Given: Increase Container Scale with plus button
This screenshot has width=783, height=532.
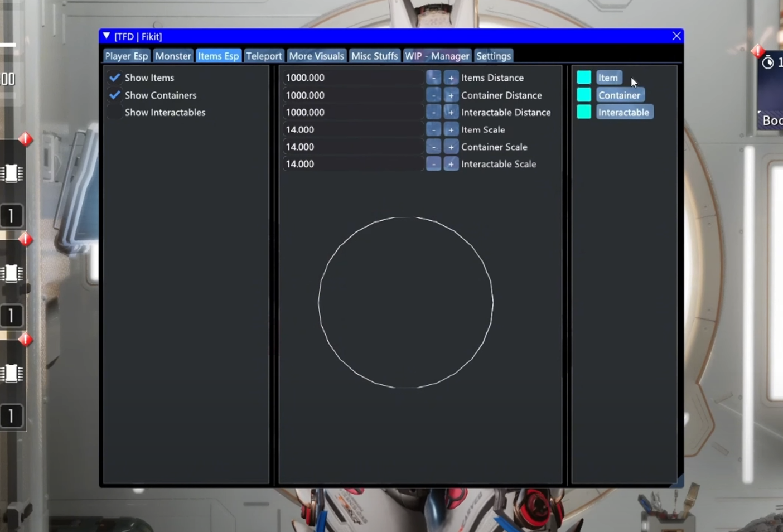Looking at the screenshot, I should click(451, 147).
